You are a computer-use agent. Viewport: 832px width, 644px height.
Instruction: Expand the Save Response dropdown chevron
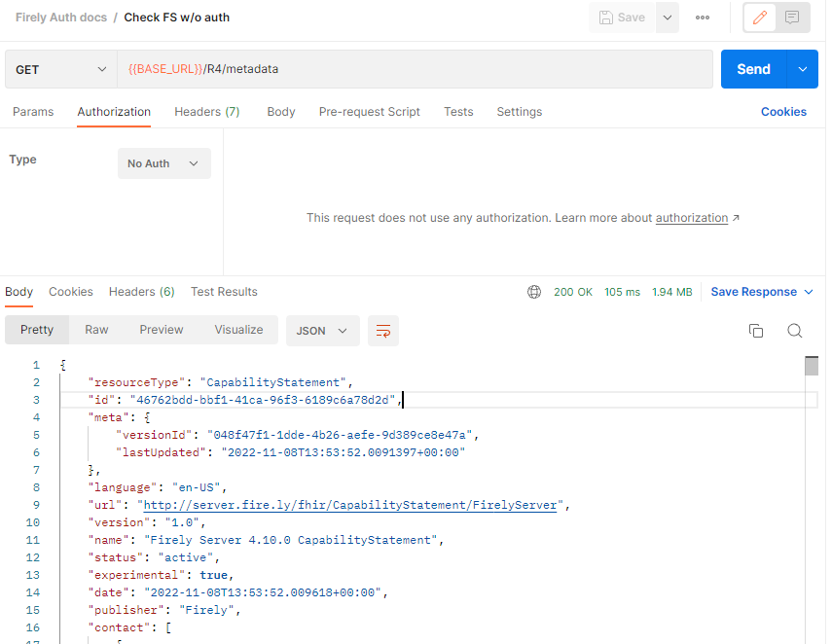click(x=808, y=292)
